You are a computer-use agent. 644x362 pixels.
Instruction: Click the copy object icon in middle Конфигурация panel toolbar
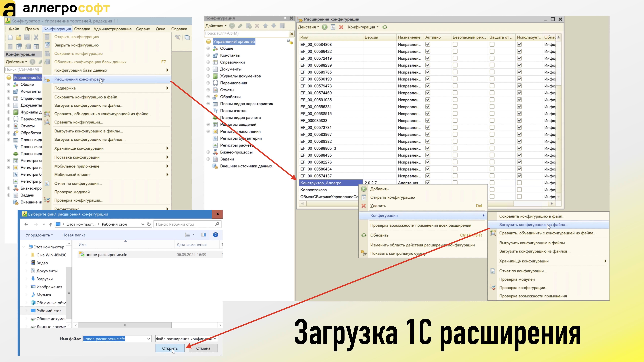click(249, 26)
